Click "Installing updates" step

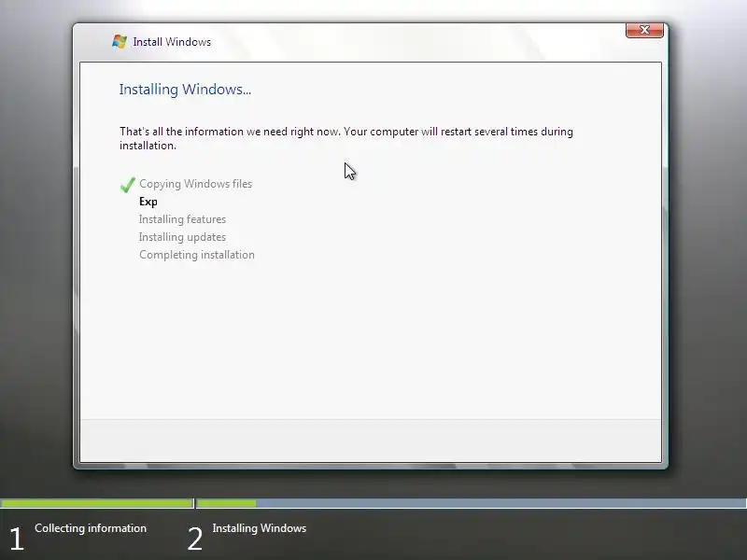click(x=182, y=237)
